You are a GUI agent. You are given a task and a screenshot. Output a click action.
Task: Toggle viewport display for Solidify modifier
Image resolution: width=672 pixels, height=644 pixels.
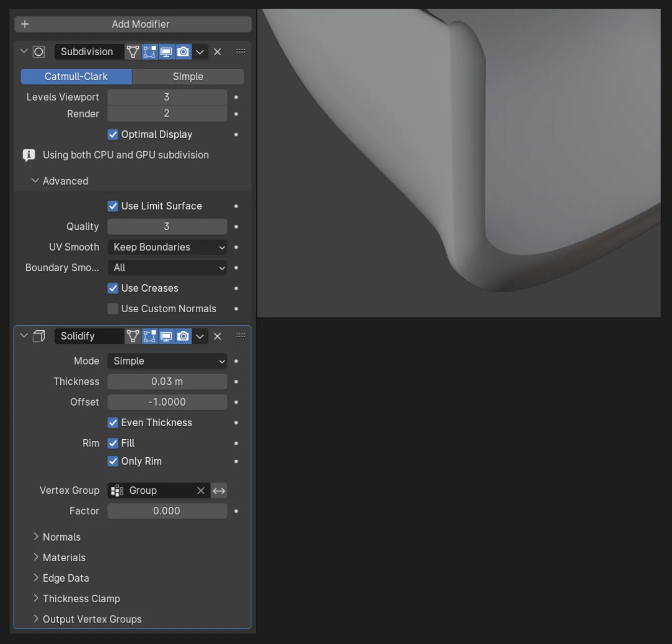click(x=166, y=336)
